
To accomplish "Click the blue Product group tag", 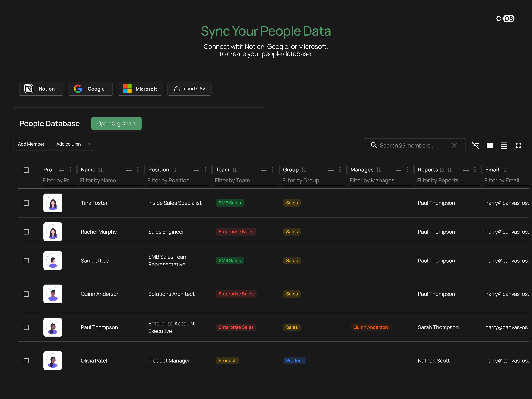I will click(x=295, y=361).
